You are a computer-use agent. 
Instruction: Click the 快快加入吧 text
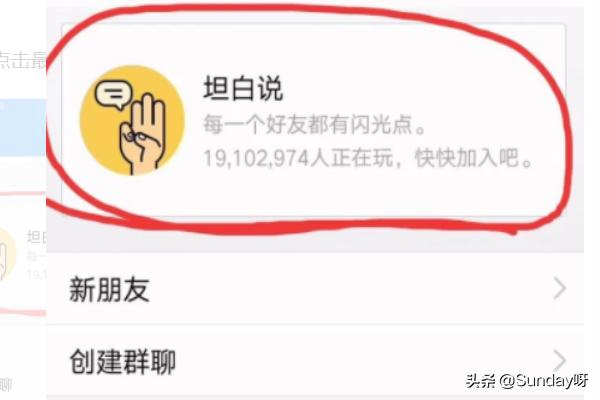474,157
